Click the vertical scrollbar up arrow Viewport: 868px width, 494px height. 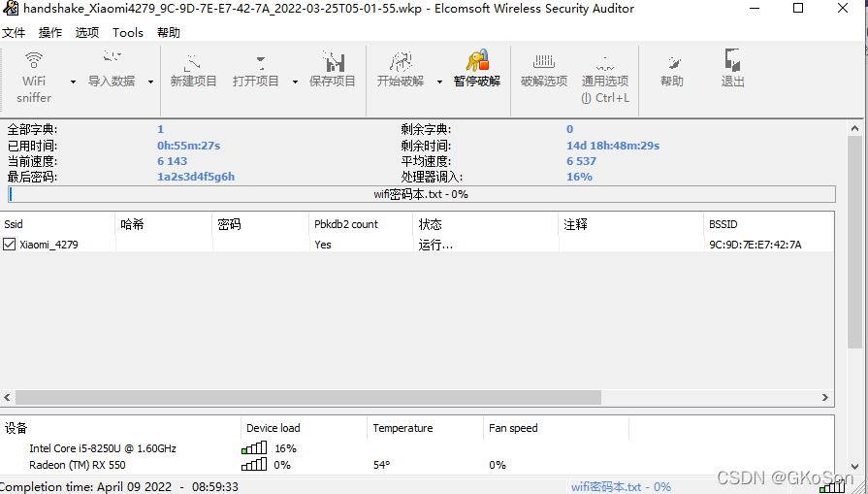click(x=855, y=128)
